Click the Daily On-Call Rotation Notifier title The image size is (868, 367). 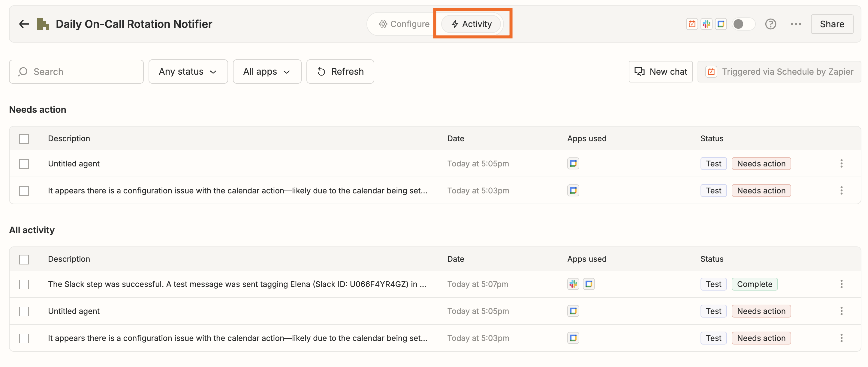click(x=134, y=24)
